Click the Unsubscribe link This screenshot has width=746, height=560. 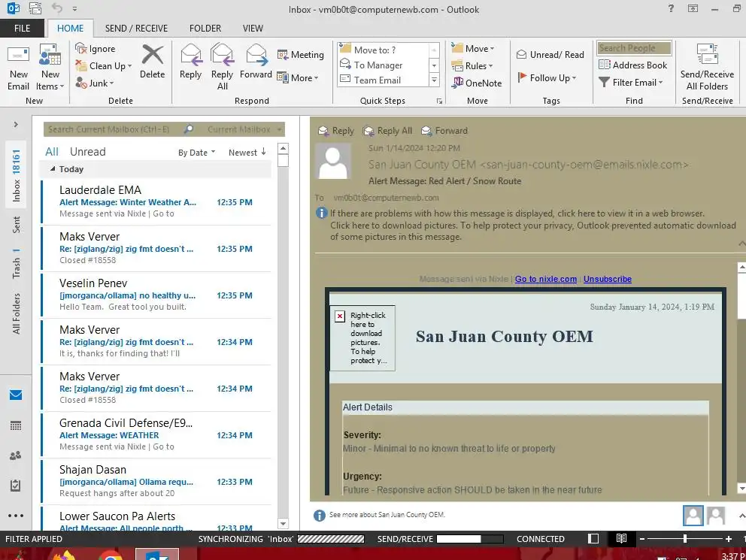click(608, 279)
